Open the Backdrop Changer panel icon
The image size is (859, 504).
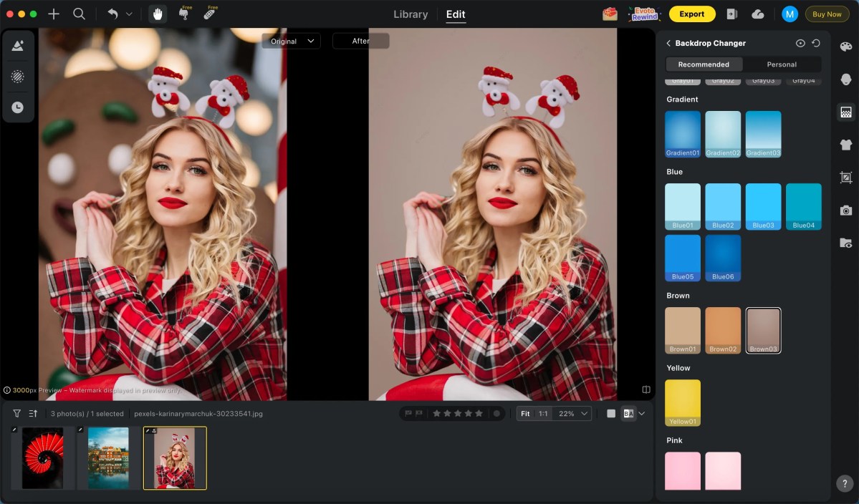point(845,112)
